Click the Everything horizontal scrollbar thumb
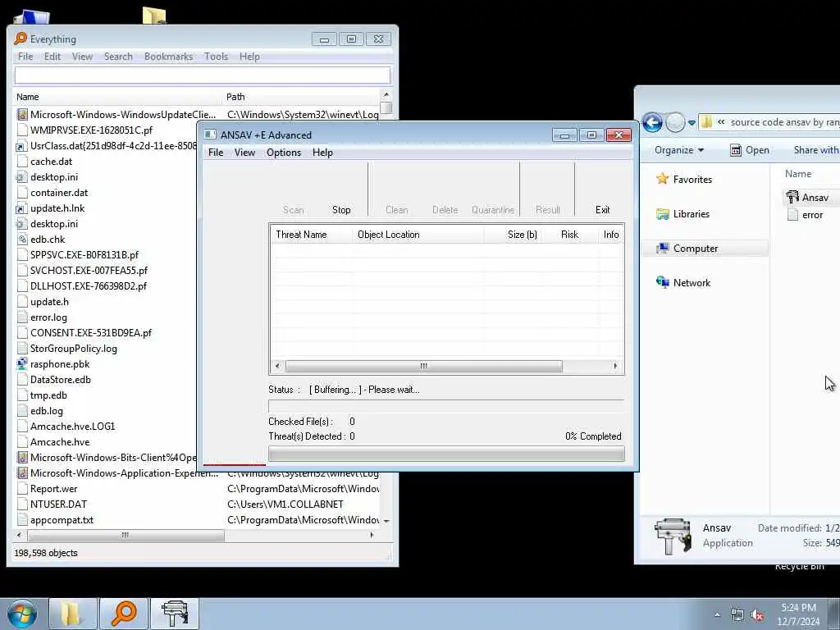Image resolution: width=840 pixels, height=630 pixels. point(126,535)
